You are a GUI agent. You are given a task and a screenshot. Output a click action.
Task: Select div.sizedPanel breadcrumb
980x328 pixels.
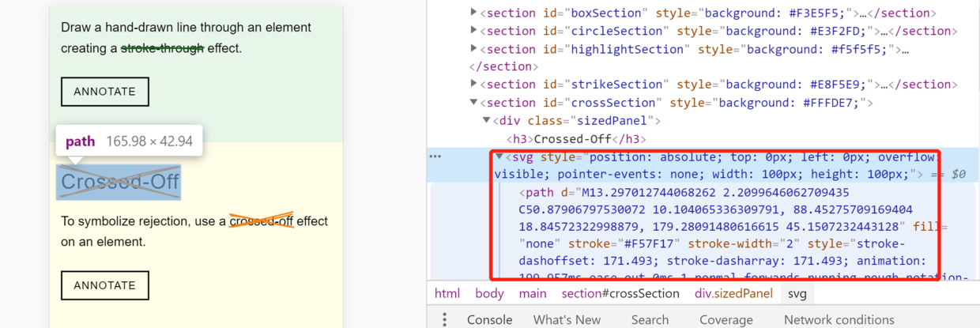click(733, 293)
